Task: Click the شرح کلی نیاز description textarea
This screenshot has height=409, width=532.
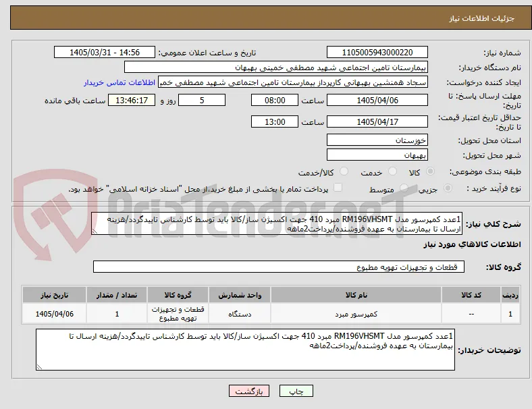Action: (x=277, y=223)
